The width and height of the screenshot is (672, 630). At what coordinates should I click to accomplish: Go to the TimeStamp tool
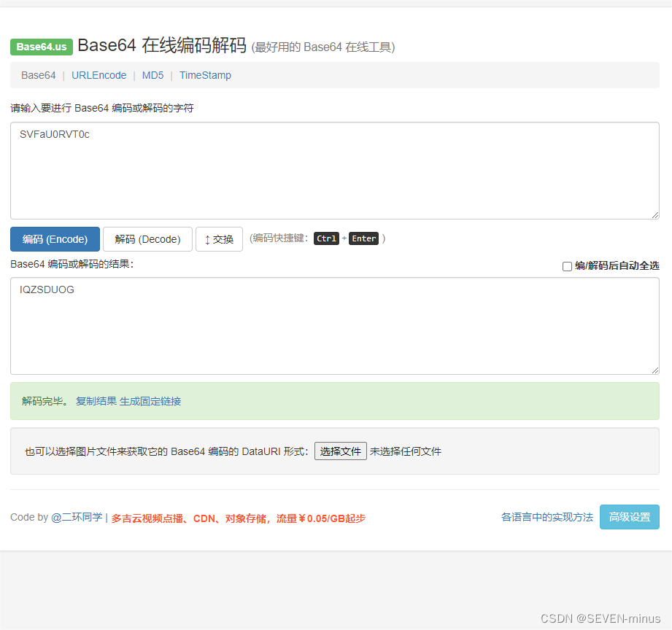[x=205, y=75]
